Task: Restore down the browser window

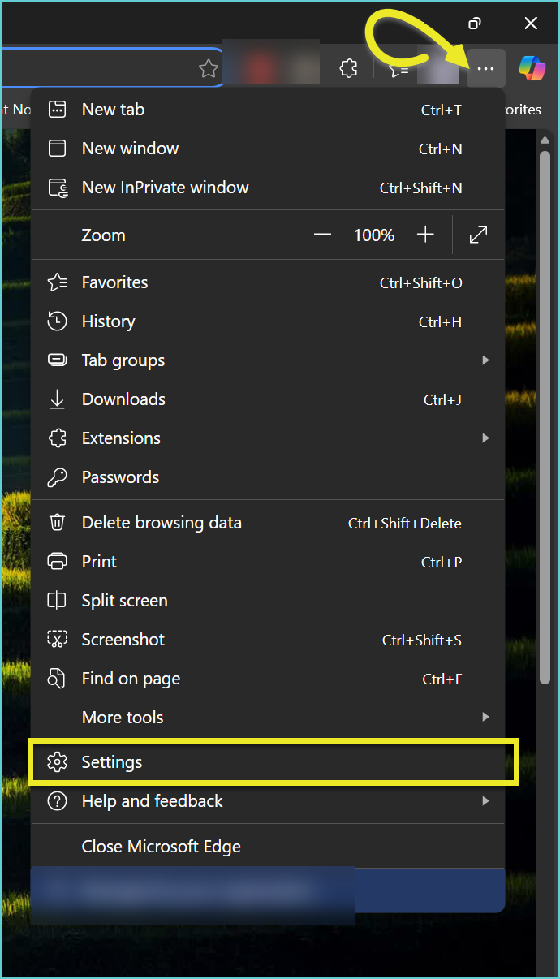Action: 476,24
